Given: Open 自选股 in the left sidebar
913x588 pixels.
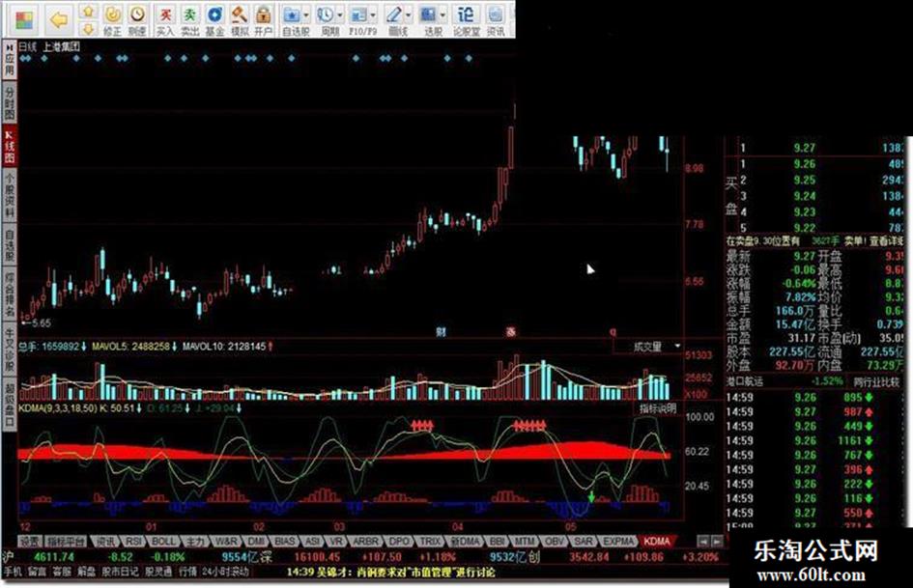Looking at the screenshot, I should [10, 244].
